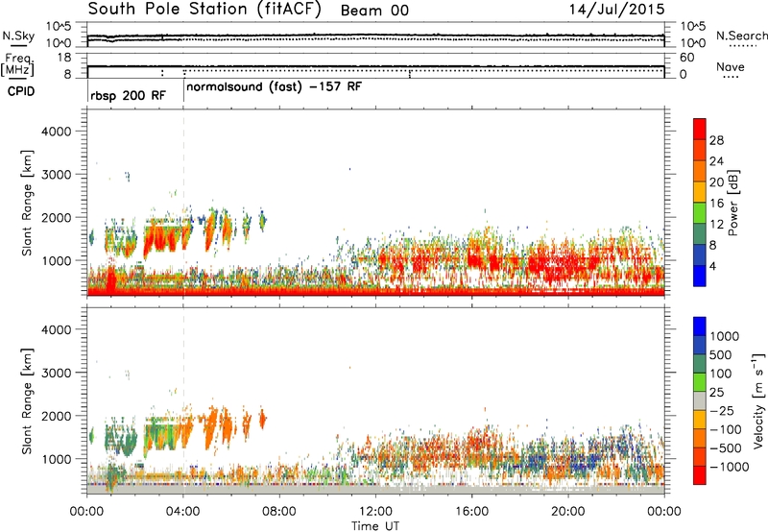Click the 'normalsound (fast) -157 RF' label
The image size is (768, 532).
pos(275,87)
